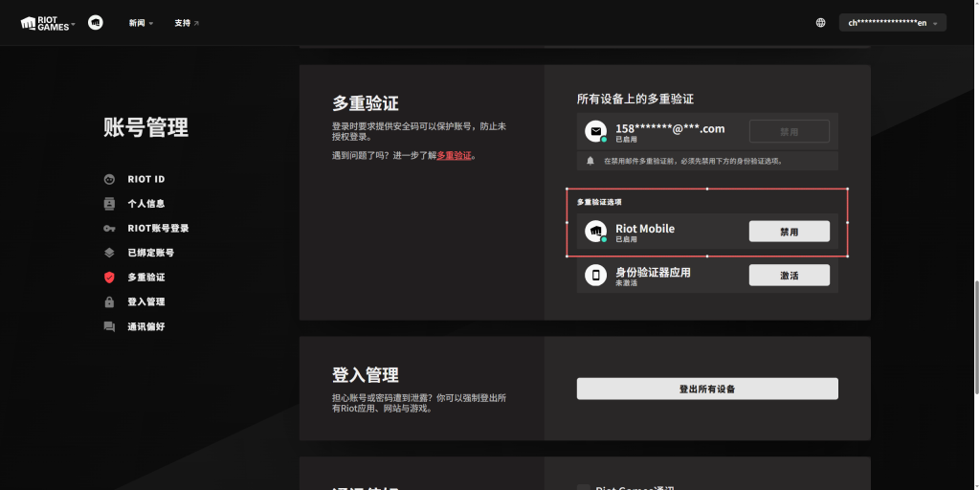Click the red fist logo icon
Image resolution: width=980 pixels, height=490 pixels.
coord(96,22)
